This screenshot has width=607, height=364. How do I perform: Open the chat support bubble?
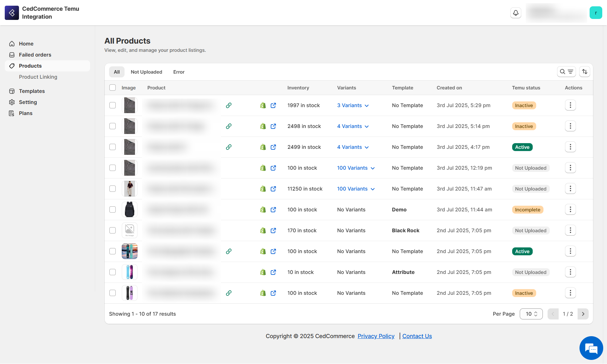click(591, 348)
